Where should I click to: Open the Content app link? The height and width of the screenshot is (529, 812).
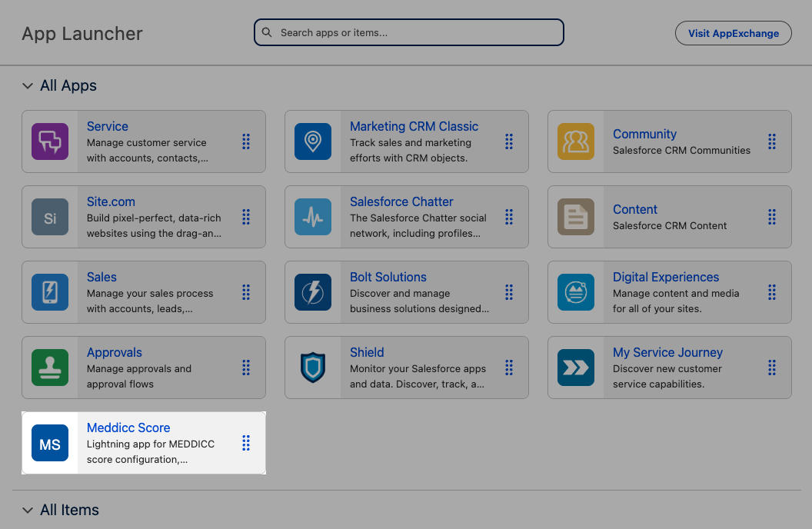pyautogui.click(x=635, y=210)
